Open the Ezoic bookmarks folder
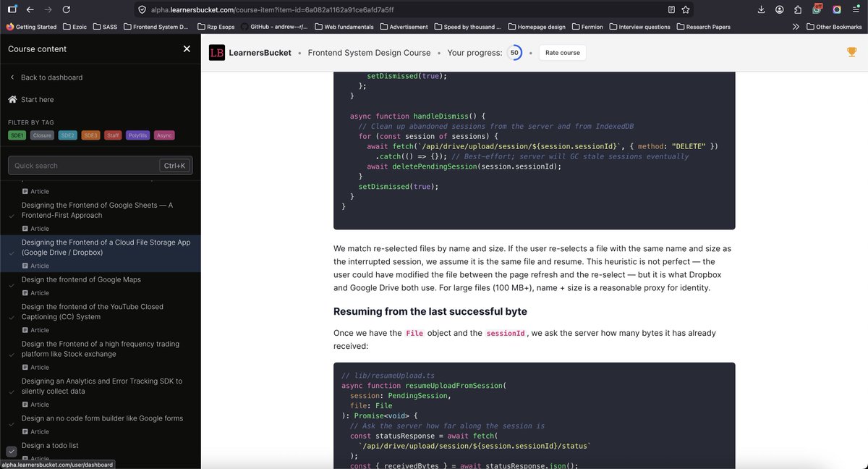Screen dimensions: 868x469 click(74, 27)
